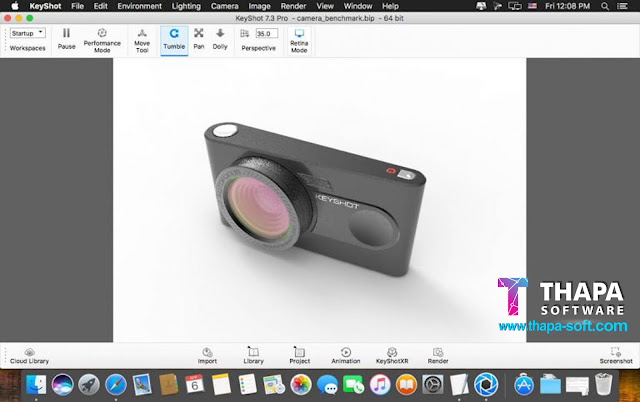The image size is (640, 402).
Task: Open Safari from the Dock
Action: click(116, 384)
